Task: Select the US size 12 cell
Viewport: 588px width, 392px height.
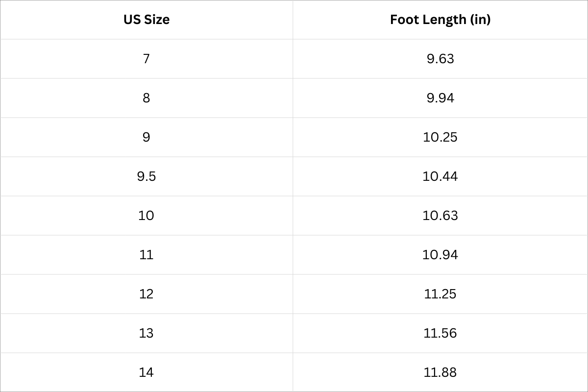Action: 147,294
